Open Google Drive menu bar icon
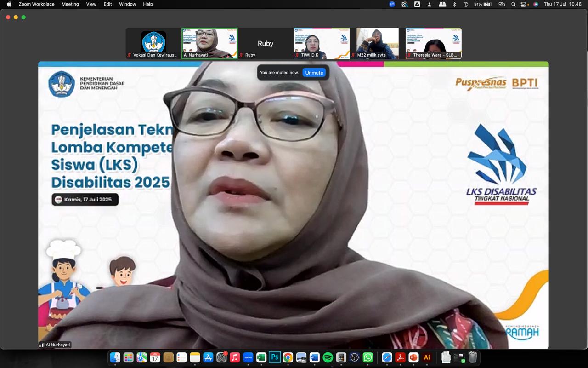Image resolution: width=588 pixels, height=368 pixels. 417,4
